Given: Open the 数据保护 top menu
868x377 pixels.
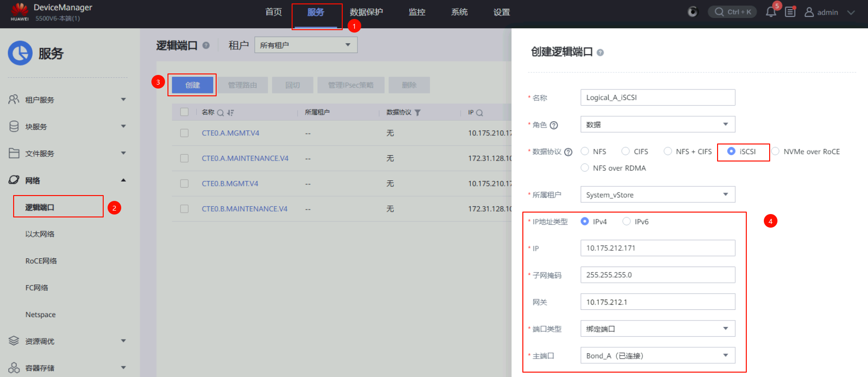Looking at the screenshot, I should point(366,12).
